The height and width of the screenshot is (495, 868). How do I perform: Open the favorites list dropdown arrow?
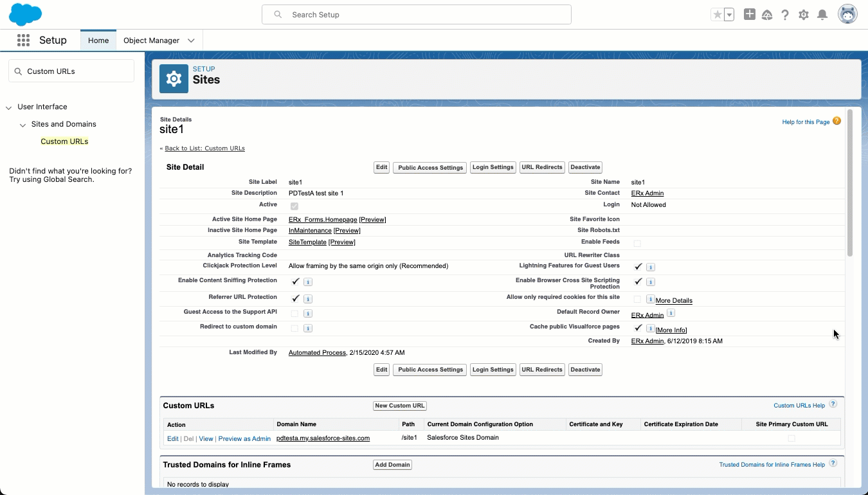729,15
